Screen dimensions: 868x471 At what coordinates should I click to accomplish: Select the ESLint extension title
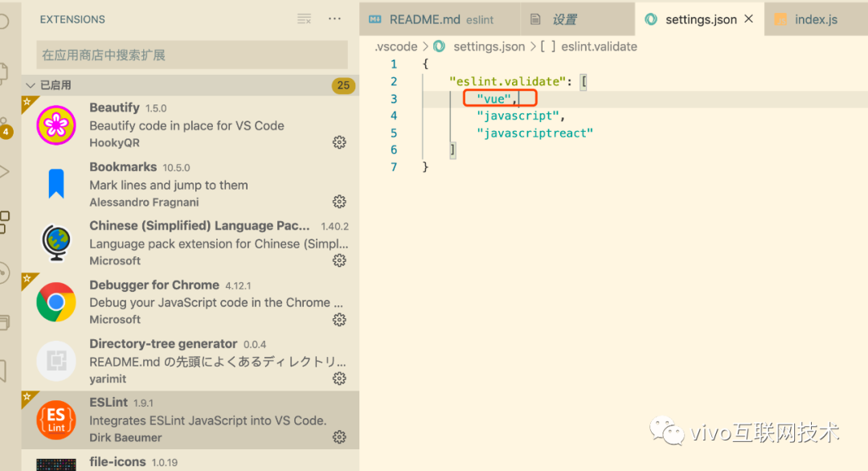click(x=108, y=403)
